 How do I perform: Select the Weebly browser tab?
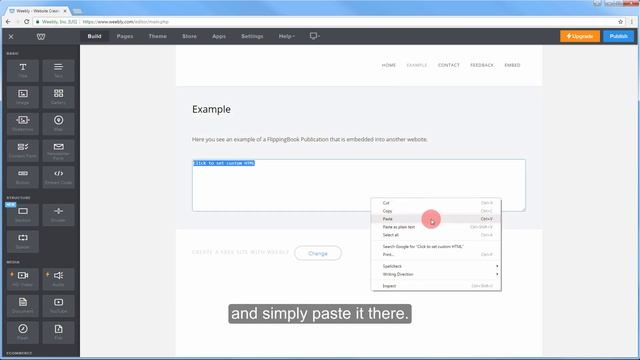[39, 11]
